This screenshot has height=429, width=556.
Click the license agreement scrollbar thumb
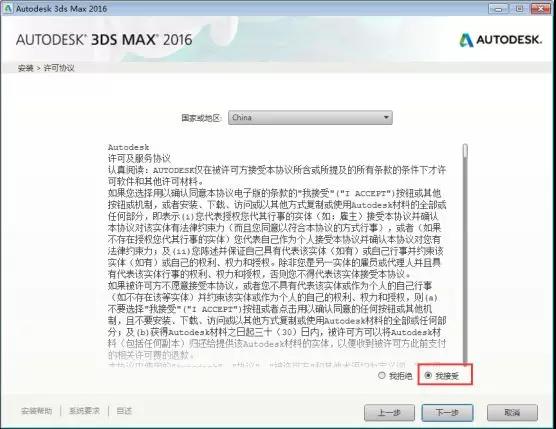click(x=465, y=151)
